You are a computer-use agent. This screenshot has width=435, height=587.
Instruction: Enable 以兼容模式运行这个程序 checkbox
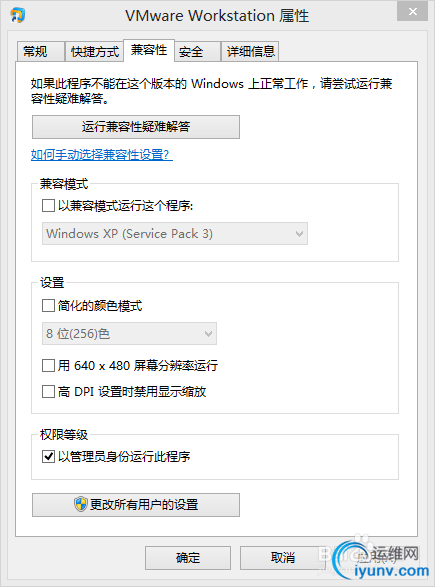48,206
